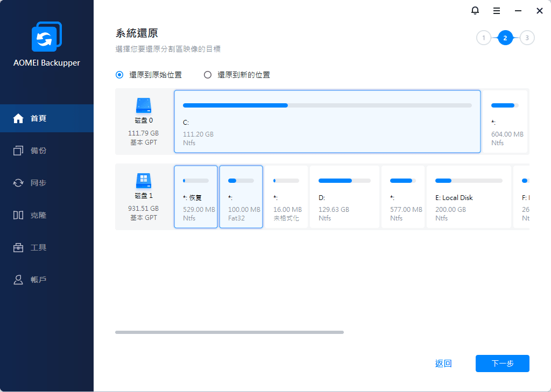Open the 備份 backup section
This screenshot has width=551, height=392.
point(47,151)
